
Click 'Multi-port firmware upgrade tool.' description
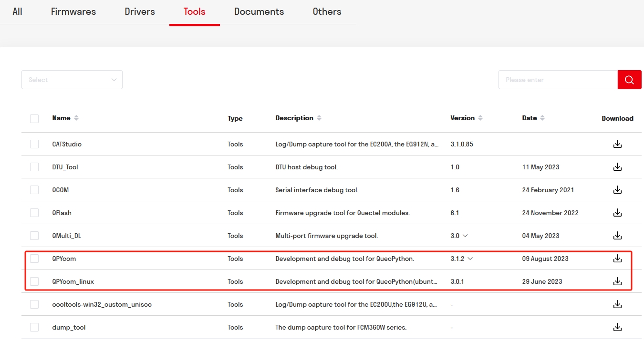327,236
